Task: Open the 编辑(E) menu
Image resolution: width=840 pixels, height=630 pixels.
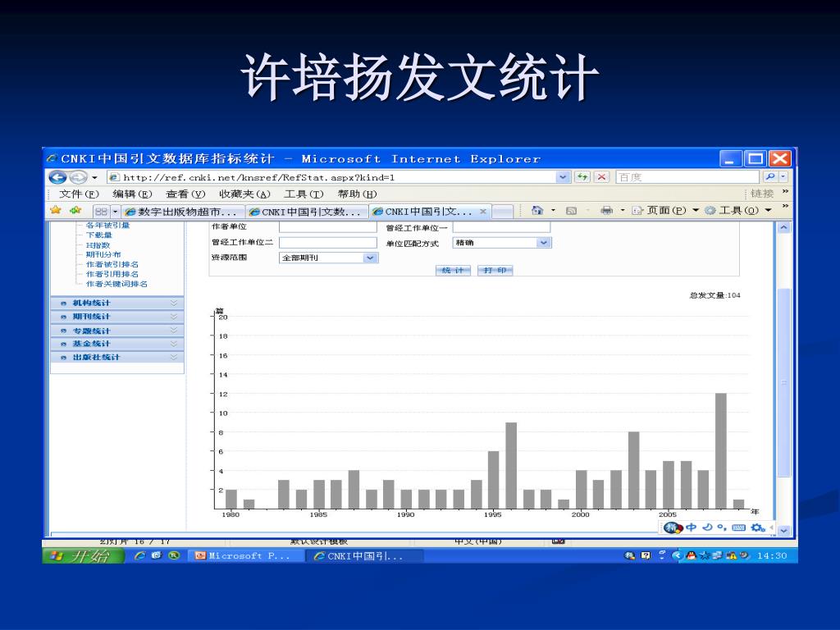Action: pos(132,194)
